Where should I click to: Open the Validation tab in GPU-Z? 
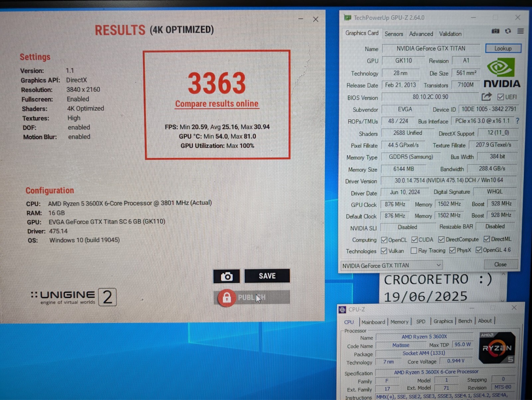click(x=450, y=34)
